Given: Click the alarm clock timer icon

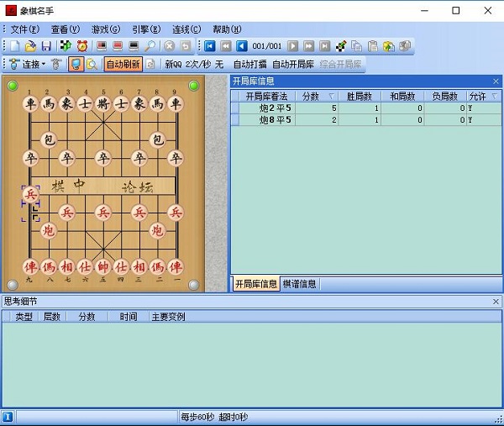Looking at the screenshot, I should 82,46.
